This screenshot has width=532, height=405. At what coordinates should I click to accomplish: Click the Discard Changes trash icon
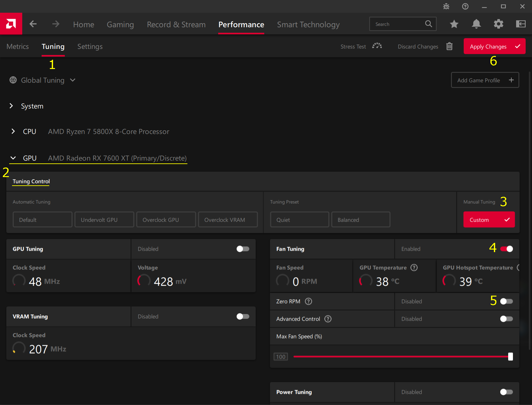click(449, 46)
